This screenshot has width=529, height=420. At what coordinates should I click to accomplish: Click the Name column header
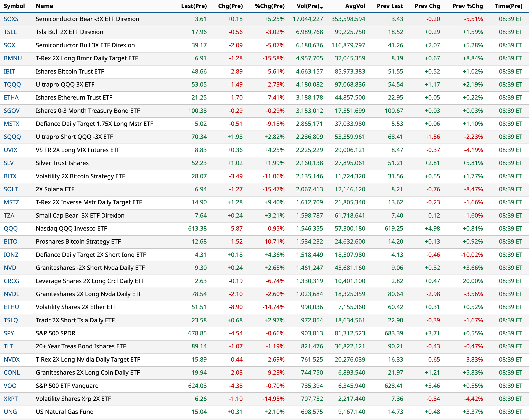[x=44, y=6]
